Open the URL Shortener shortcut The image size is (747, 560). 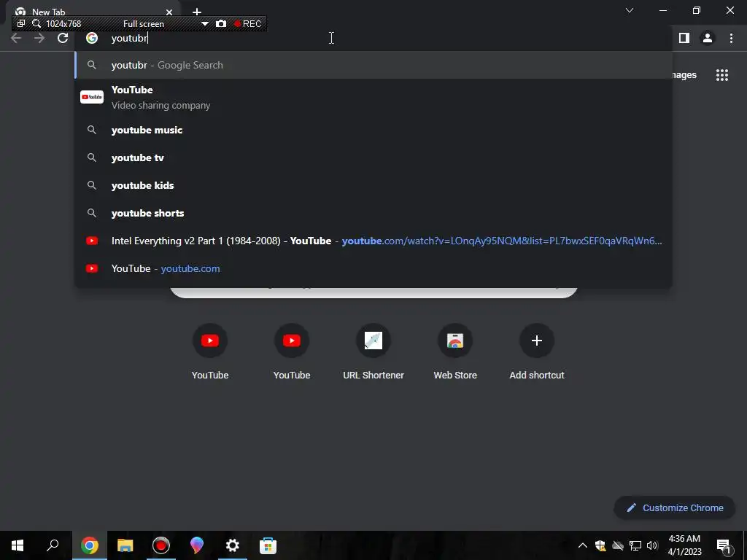373,351
